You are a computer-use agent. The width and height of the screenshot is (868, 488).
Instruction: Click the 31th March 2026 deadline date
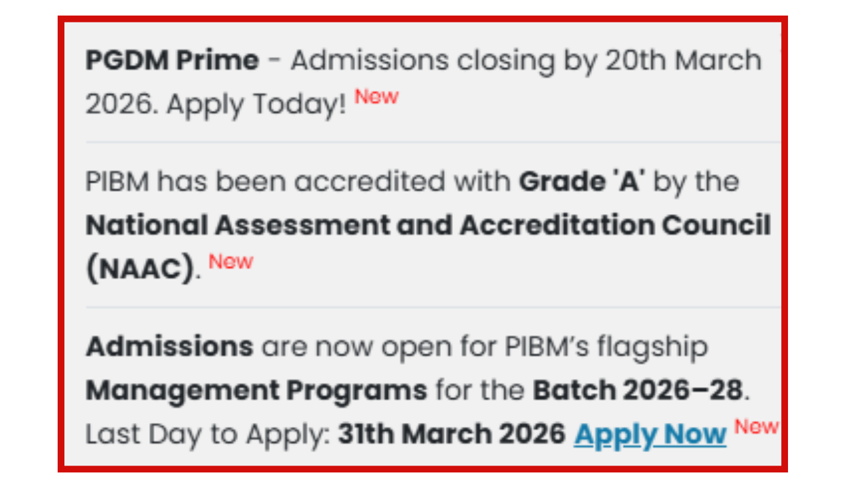pyautogui.click(x=452, y=434)
